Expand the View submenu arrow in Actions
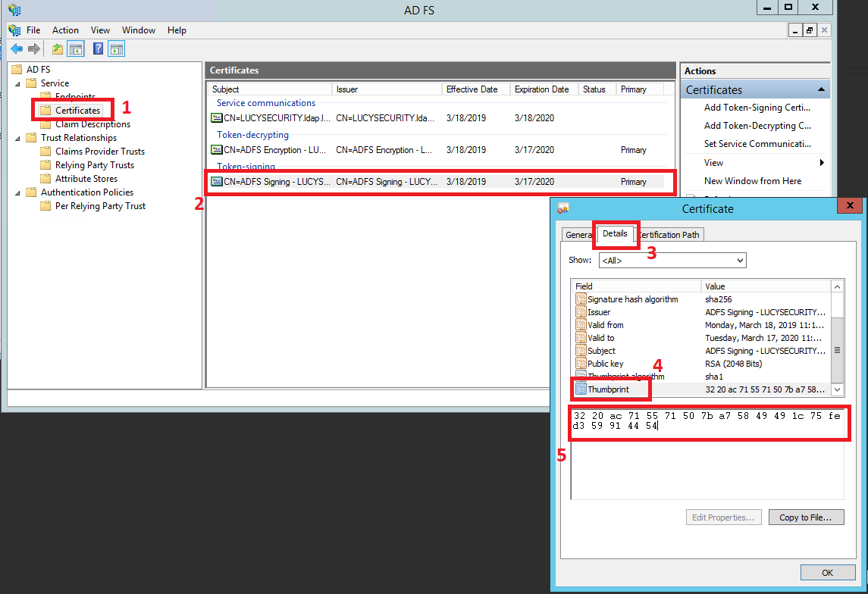This screenshot has width=868, height=594. point(822,163)
